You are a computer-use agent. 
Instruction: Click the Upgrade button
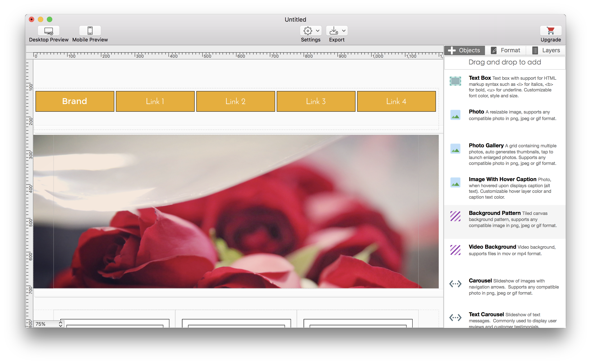click(550, 34)
